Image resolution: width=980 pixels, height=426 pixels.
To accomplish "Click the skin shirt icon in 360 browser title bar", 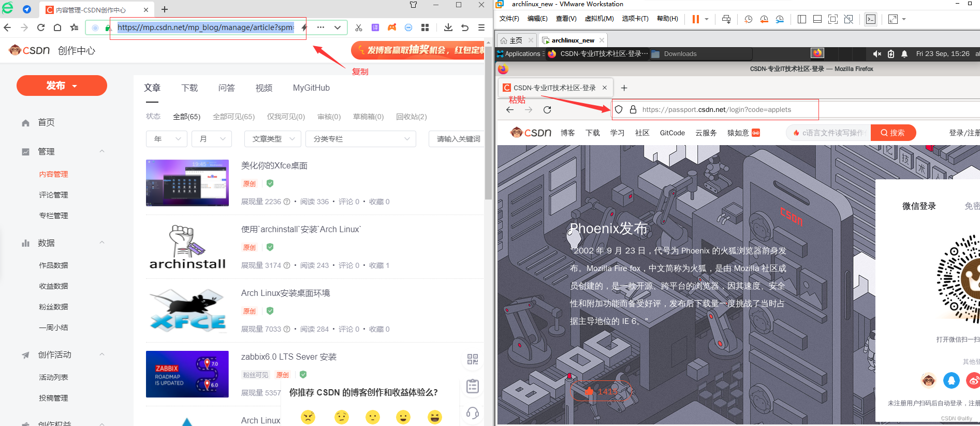I will tap(413, 5).
